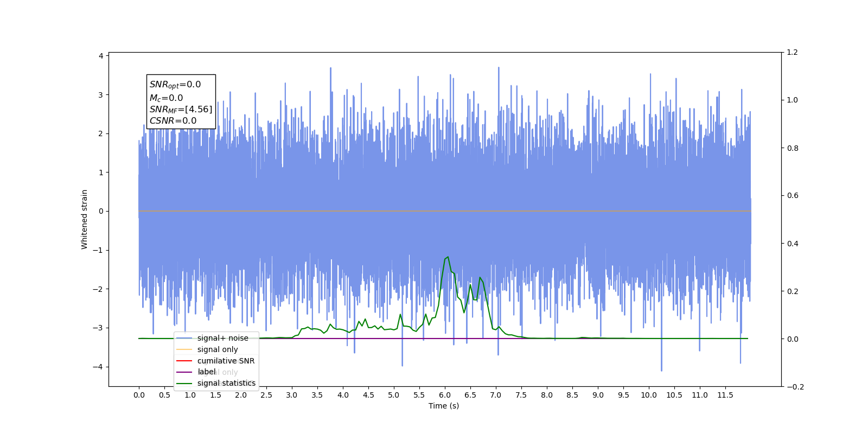Click the secondary axis tick label 0.4
The width and height of the screenshot is (868, 434).
click(x=793, y=244)
